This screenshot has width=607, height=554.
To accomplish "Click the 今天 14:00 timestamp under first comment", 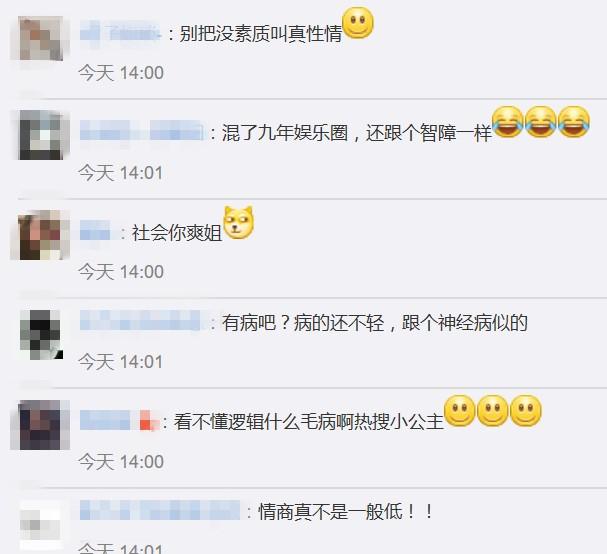I will click(121, 73).
